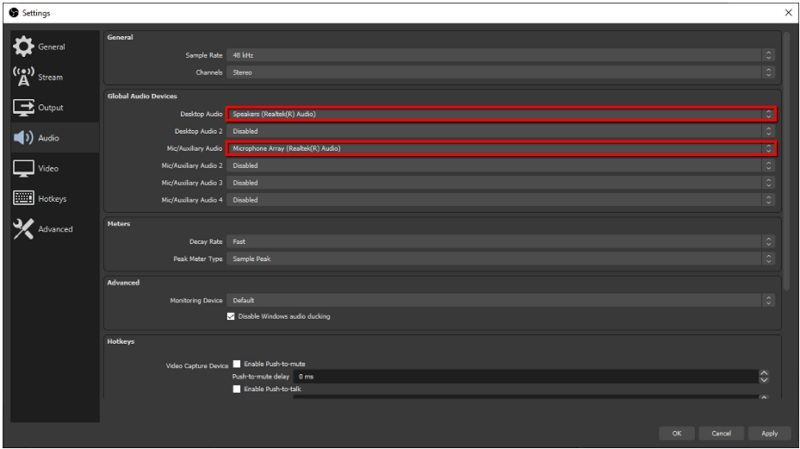
Task: Click the Cancel button
Action: pyautogui.click(x=721, y=433)
